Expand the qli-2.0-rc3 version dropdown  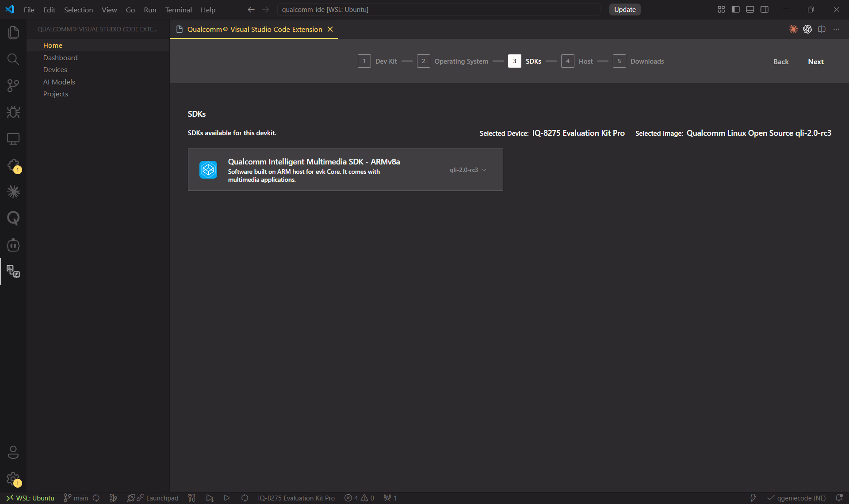[x=468, y=170]
